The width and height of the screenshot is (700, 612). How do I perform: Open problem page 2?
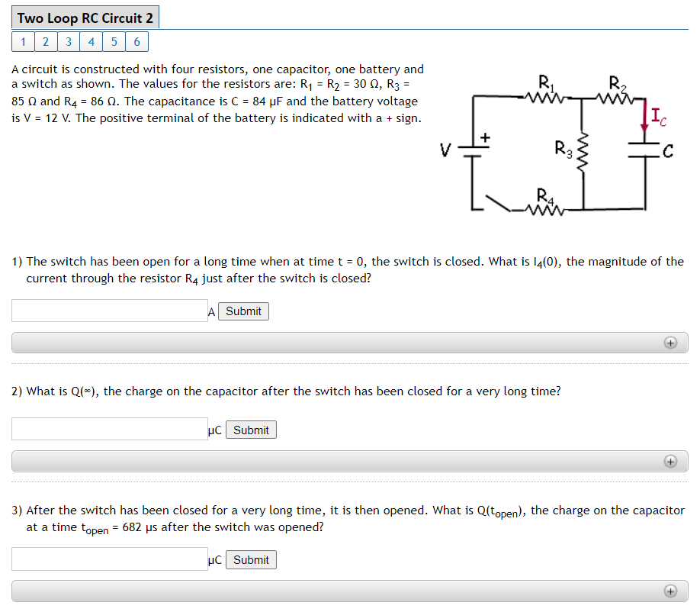tap(45, 41)
